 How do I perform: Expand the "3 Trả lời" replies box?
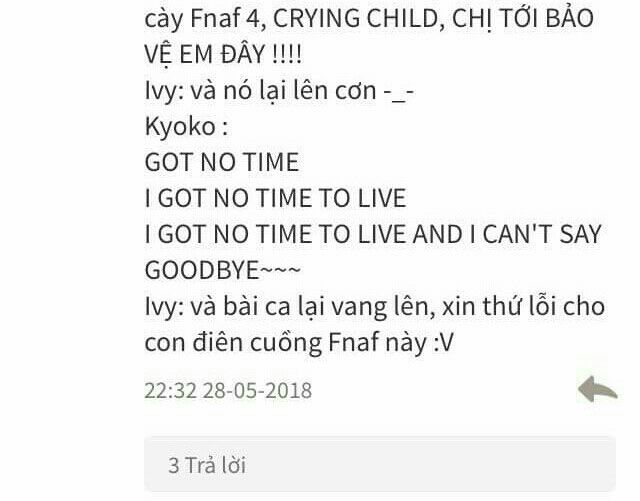click(380, 465)
